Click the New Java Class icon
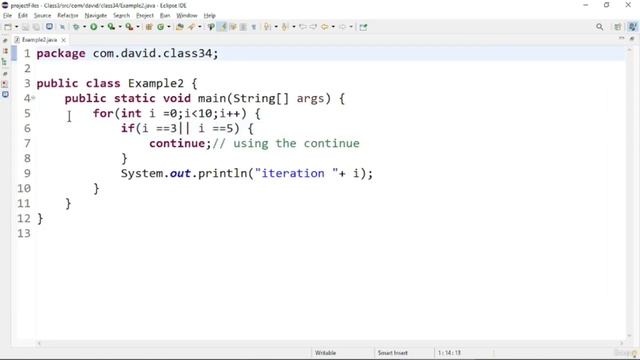 pos(160,27)
